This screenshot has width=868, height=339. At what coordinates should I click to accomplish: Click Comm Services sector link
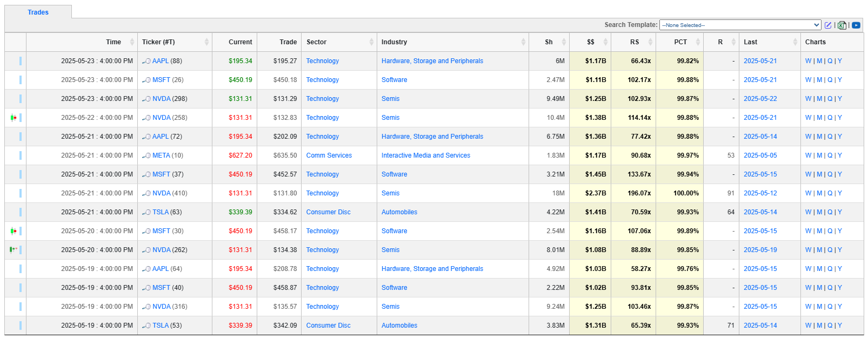tap(329, 155)
